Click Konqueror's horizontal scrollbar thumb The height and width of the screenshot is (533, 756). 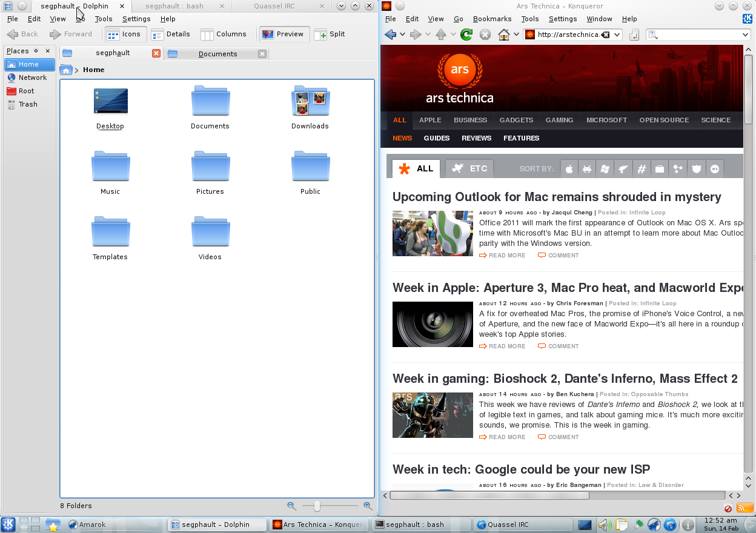(489, 495)
